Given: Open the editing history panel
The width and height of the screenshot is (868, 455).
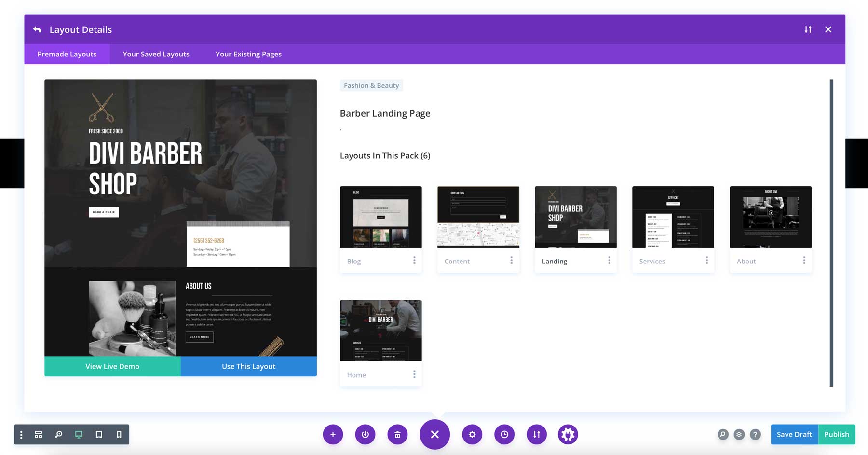Looking at the screenshot, I should click(504, 434).
